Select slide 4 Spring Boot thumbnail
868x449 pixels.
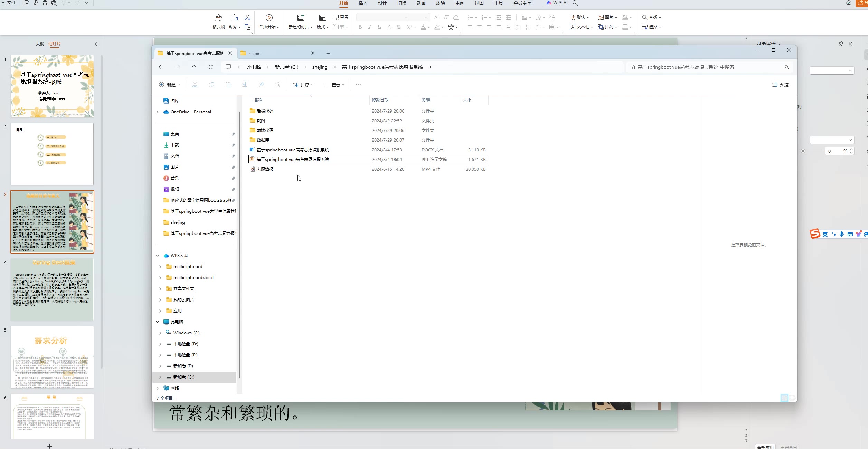(x=52, y=289)
